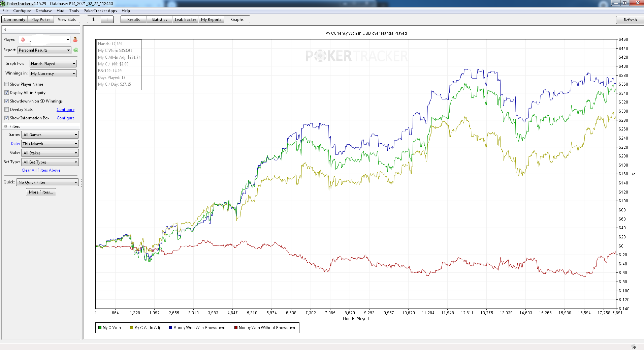The image size is (644, 350).
Task: Click the green report help icon
Action: point(76,50)
